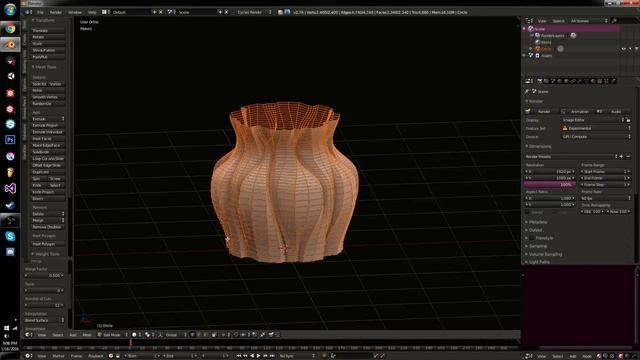
Task: Click Smooth Vertex in mesh tools
Action: click(x=48, y=97)
